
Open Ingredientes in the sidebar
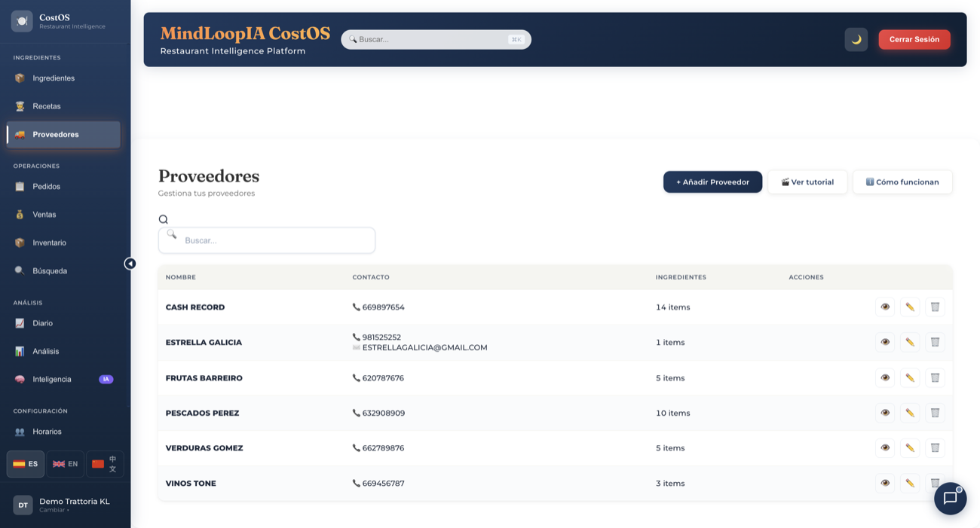[x=63, y=78]
